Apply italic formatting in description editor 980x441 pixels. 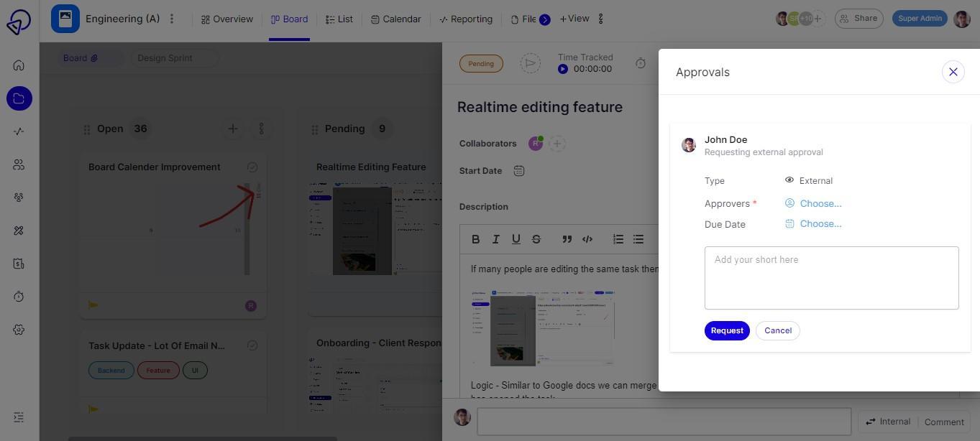tap(495, 239)
